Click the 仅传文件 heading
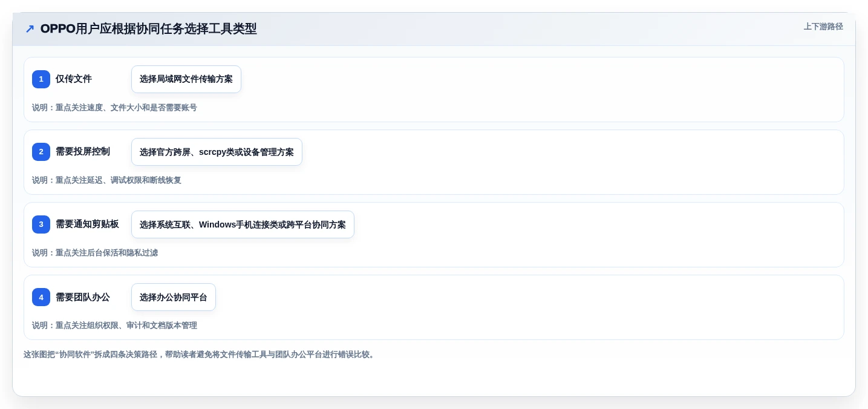The image size is (868, 409). [74, 79]
